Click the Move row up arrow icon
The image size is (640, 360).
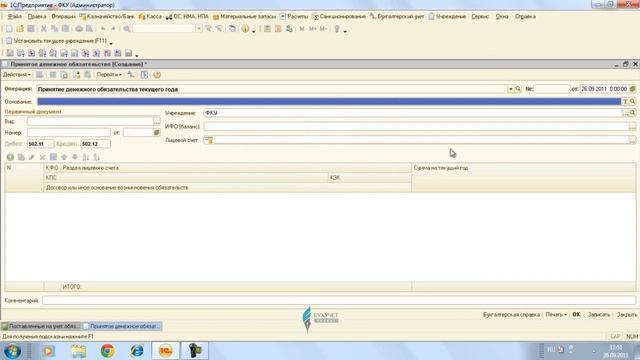coord(64,157)
